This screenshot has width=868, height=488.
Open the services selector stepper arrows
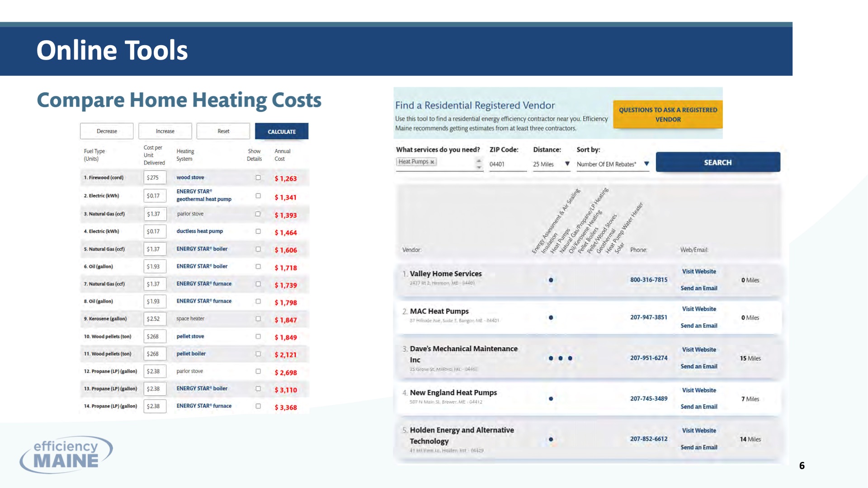click(x=479, y=164)
